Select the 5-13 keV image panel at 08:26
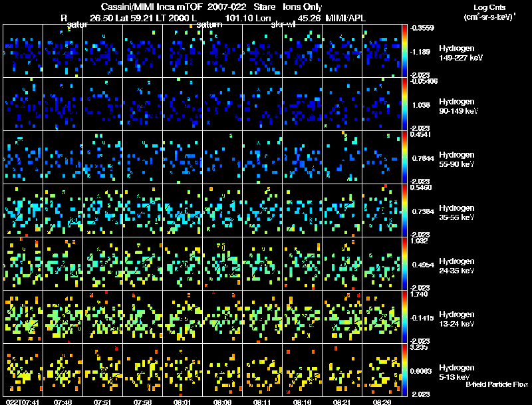The width and height of the screenshot is (532, 405). [382, 370]
